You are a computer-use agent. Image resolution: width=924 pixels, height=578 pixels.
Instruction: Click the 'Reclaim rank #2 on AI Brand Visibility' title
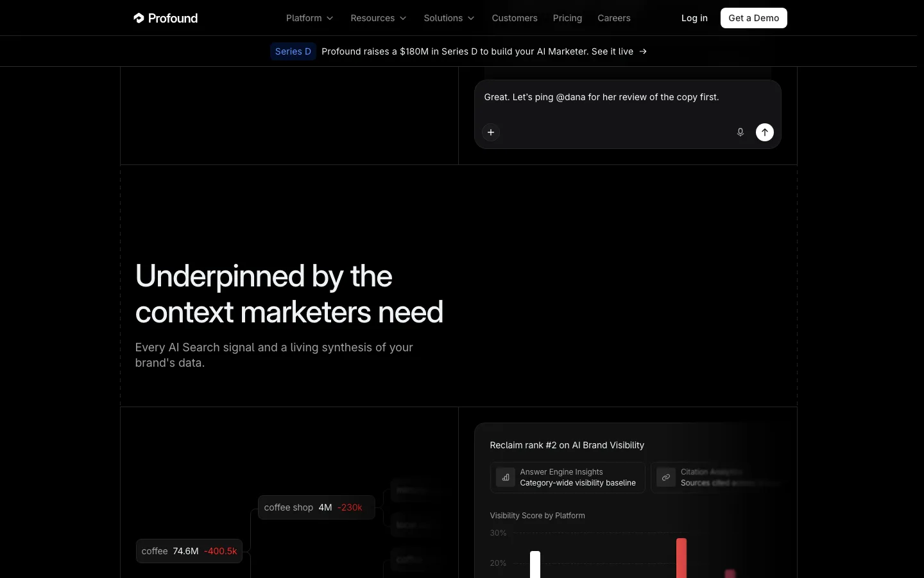pyautogui.click(x=567, y=445)
